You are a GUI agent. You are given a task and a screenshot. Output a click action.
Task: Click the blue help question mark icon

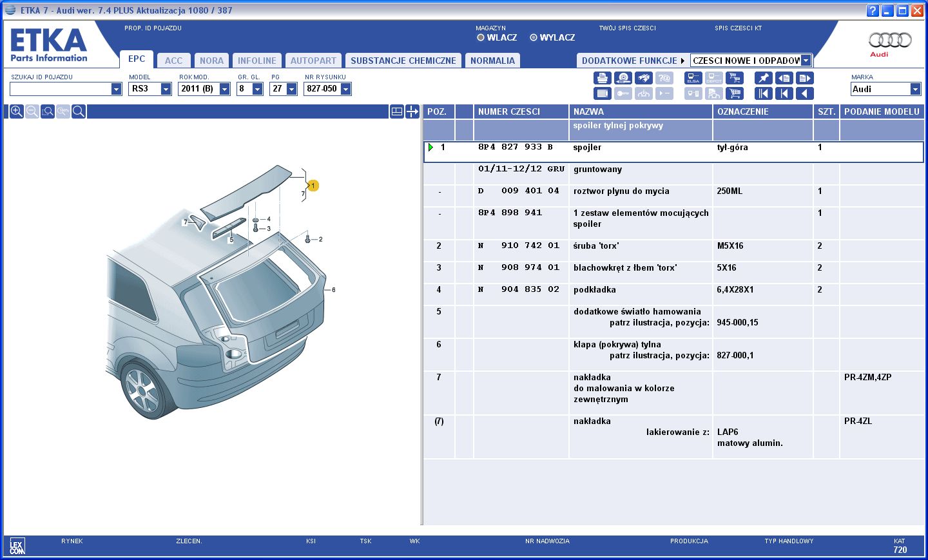click(x=873, y=10)
